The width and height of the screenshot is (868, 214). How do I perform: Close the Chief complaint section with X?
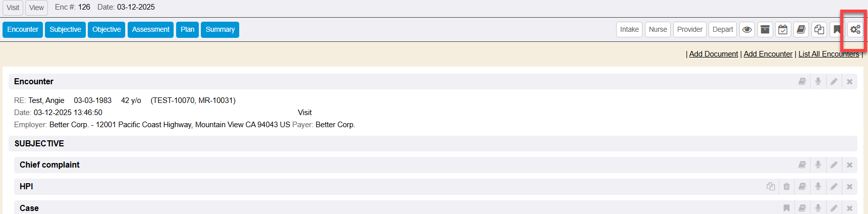click(x=849, y=165)
